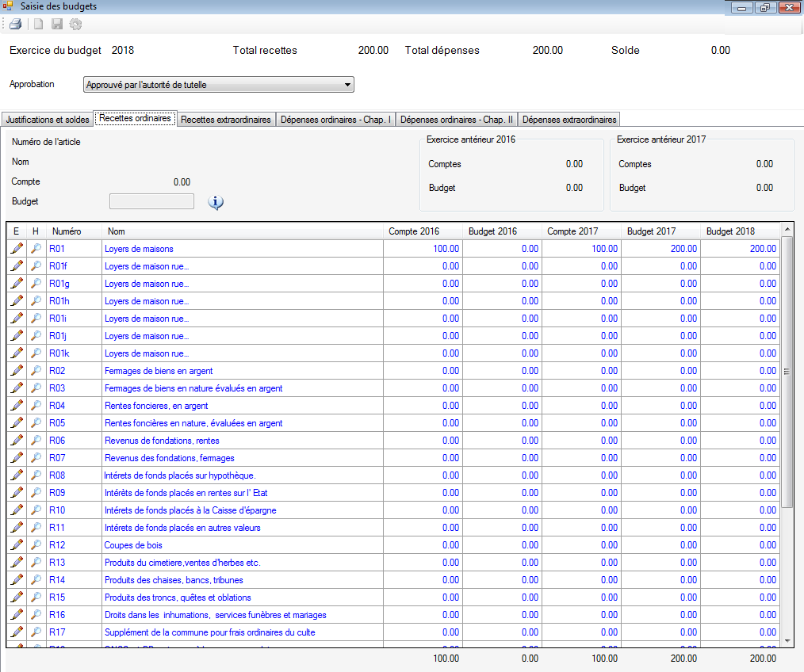Viewport: 804px width, 672px height.
Task: Click the magnifier icon on row R17
Action: (36, 632)
